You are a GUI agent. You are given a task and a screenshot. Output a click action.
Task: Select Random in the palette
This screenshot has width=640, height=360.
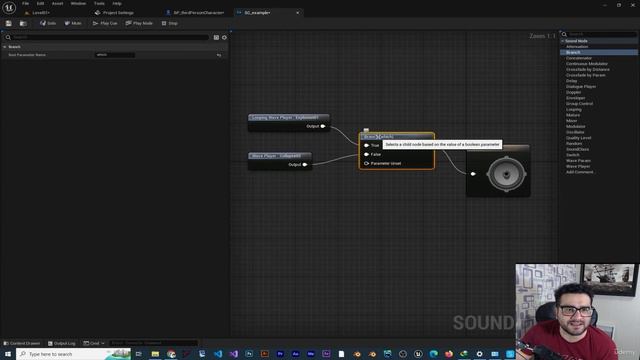(574, 144)
